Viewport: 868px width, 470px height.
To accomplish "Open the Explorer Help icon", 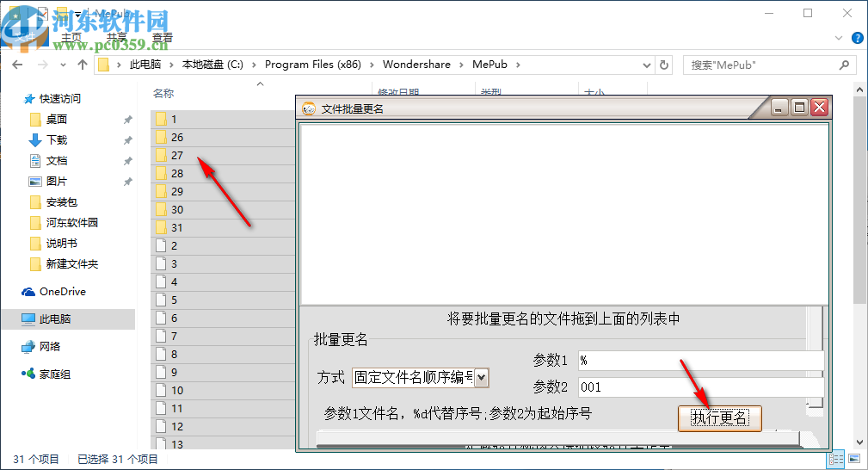I will [858, 38].
